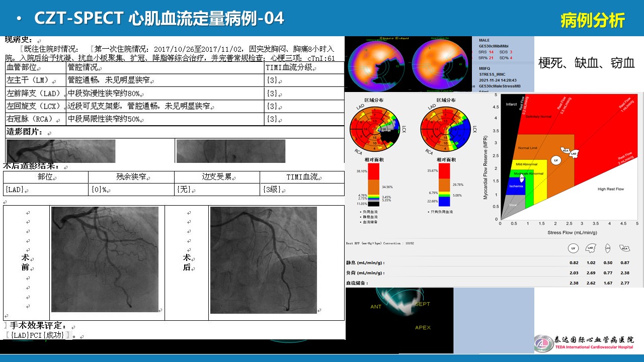Click the RCA icon above the flow values
The height and width of the screenshot is (362, 644).
[625, 248]
